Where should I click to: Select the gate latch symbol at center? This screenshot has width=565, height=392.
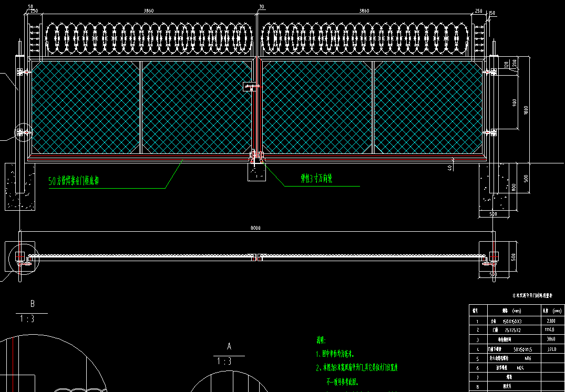[x=250, y=86]
